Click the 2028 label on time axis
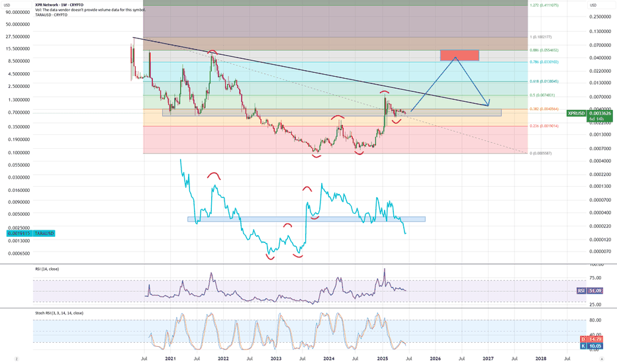 tap(541, 359)
